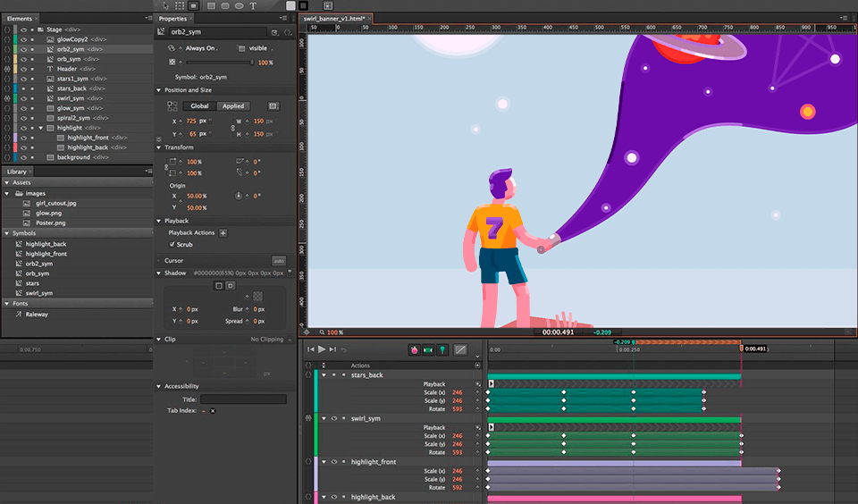The width and height of the screenshot is (858, 504).
Task: Switch to the Elements tab
Action: point(19,19)
